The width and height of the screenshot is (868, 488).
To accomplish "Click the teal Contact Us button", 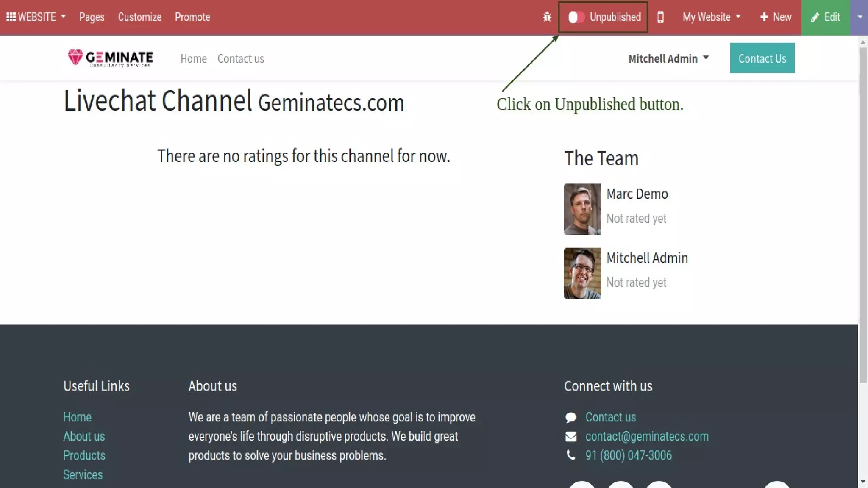I will tap(762, 58).
